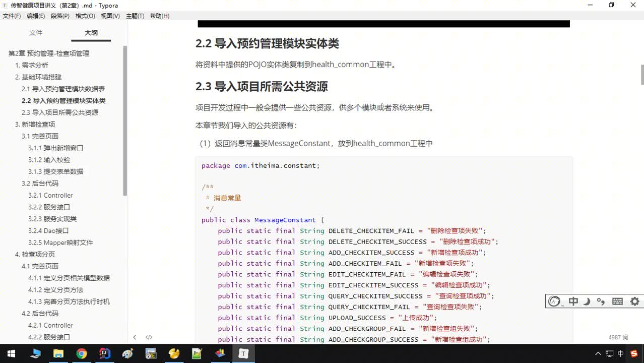The width and height of the screenshot is (644, 363).
Task: Open outline item 3.2.2 服务接口
Action: [49, 207]
